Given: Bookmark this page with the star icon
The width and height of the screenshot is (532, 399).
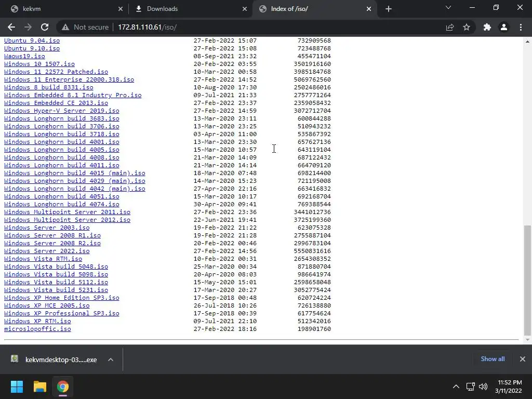Looking at the screenshot, I should (467, 27).
